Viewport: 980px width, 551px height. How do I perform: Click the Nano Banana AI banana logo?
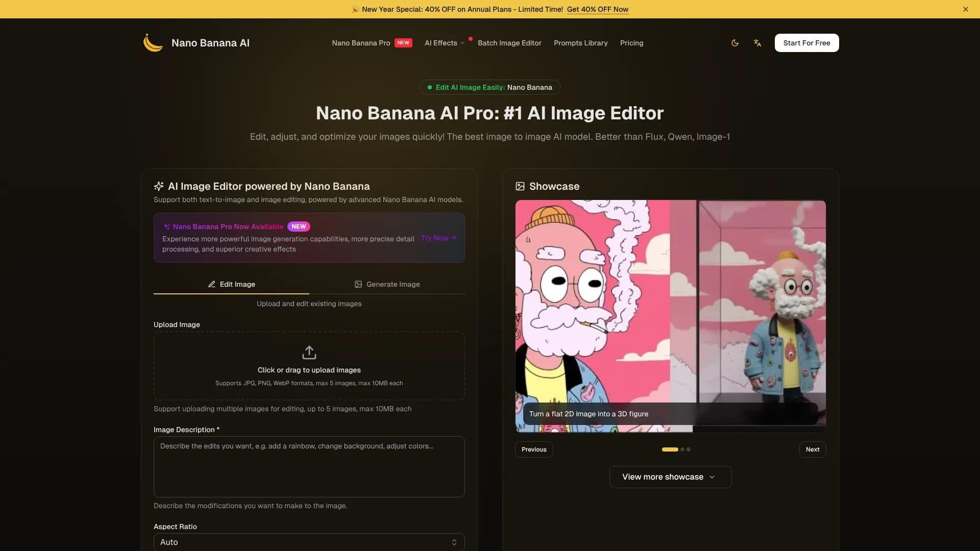pyautogui.click(x=152, y=43)
